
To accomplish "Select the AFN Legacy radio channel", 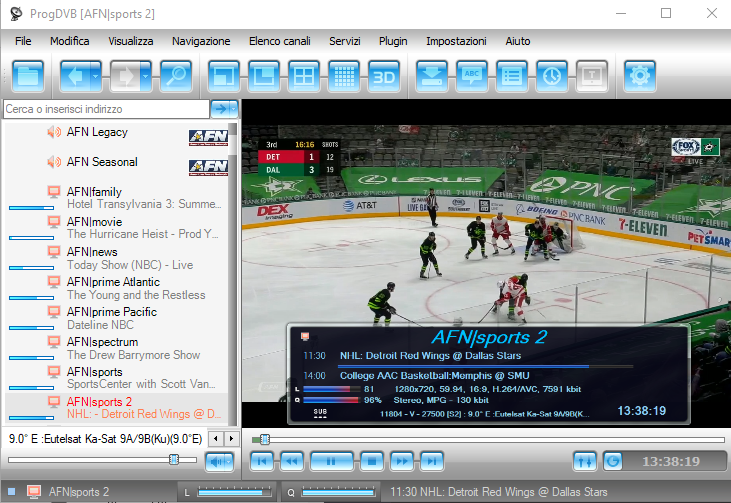I will [117, 136].
